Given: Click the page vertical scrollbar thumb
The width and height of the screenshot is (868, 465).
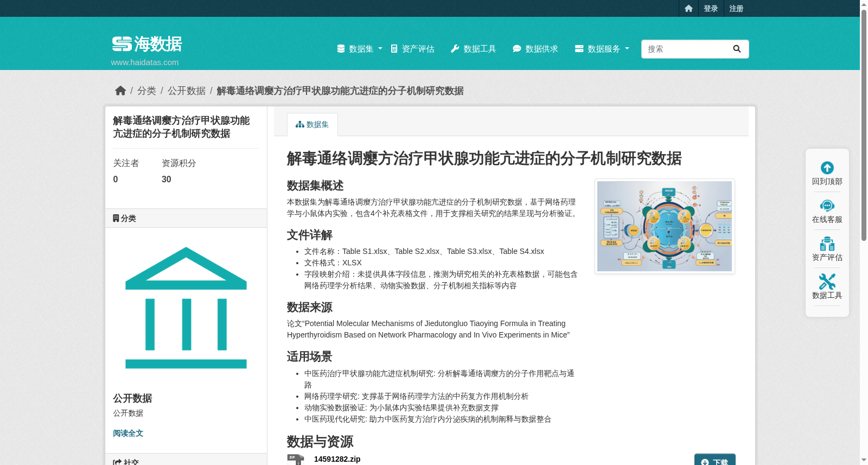Looking at the screenshot, I should (x=864, y=124).
